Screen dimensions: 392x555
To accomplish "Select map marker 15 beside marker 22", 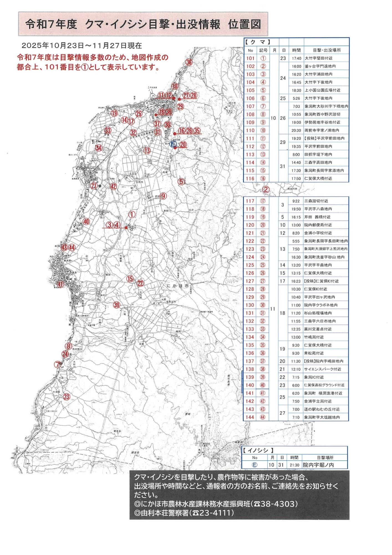I will 130,279.
